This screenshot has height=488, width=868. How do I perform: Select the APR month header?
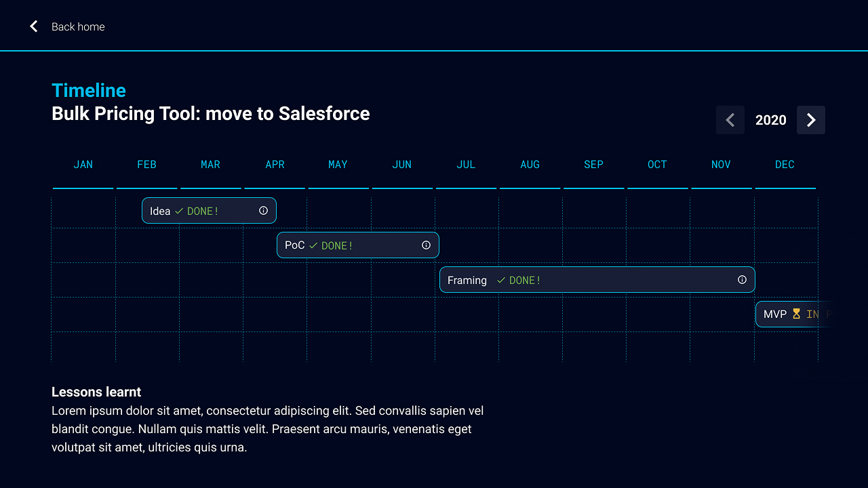(x=275, y=165)
